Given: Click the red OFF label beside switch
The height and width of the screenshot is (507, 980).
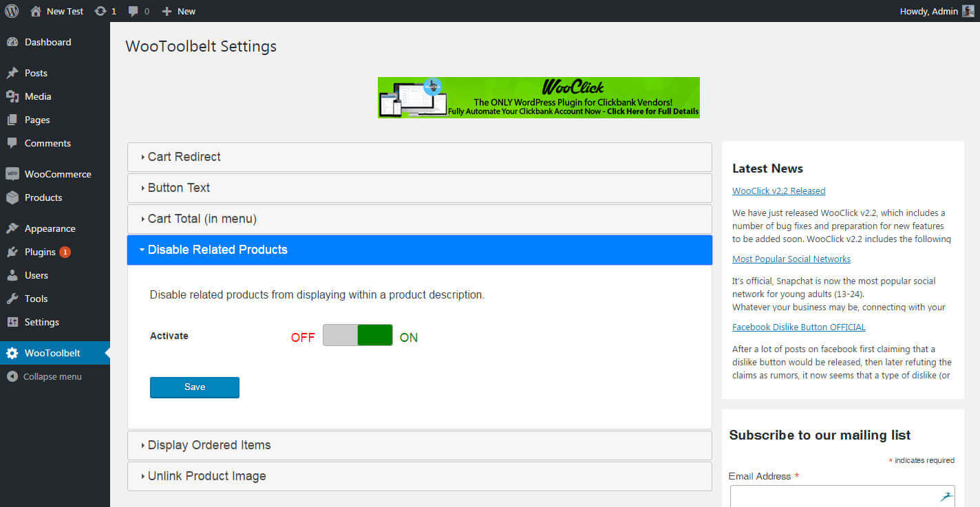Looking at the screenshot, I should coord(303,338).
